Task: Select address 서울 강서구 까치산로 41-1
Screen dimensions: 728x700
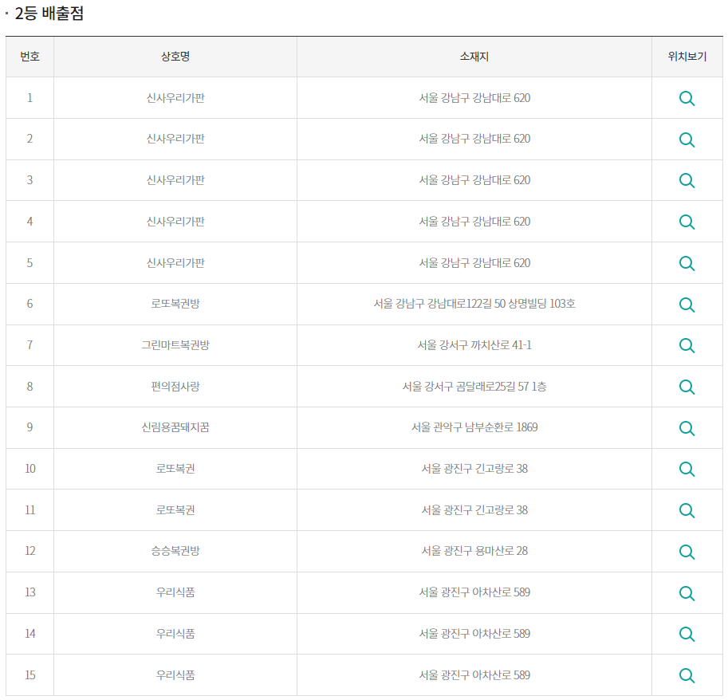Action: [x=474, y=345]
